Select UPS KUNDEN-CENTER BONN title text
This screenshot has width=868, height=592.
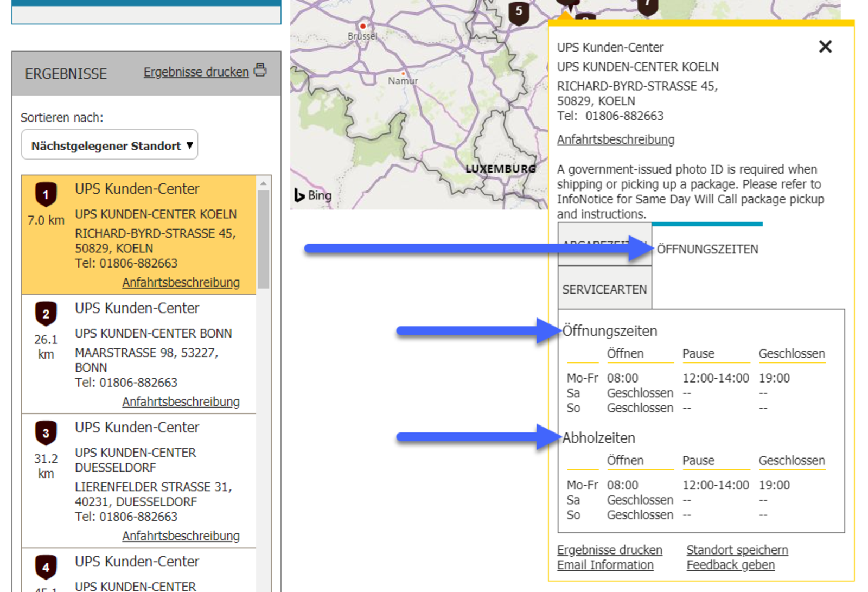coord(153,333)
